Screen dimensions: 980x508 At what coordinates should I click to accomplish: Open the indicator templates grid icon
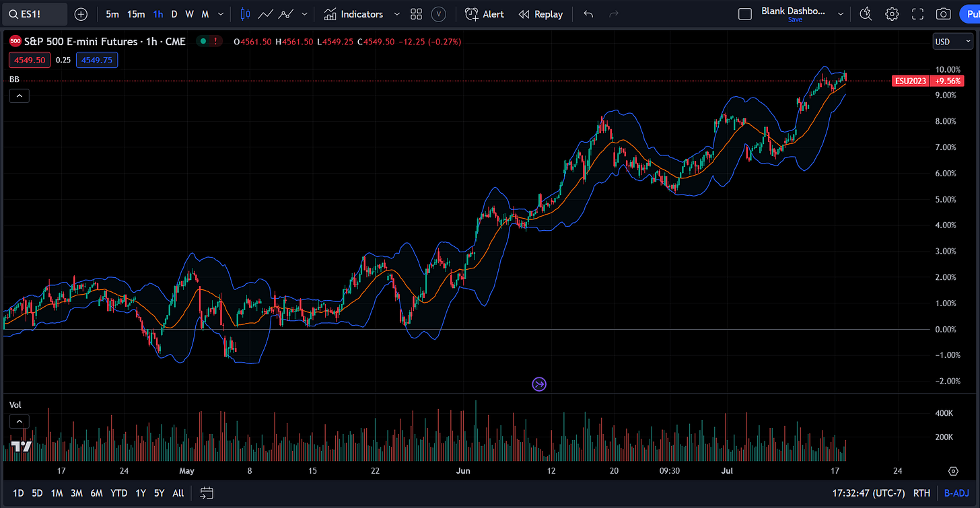[x=417, y=14]
